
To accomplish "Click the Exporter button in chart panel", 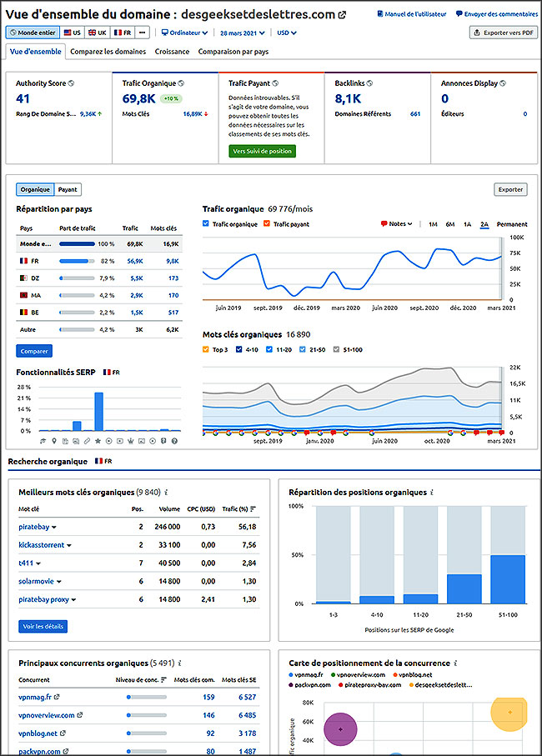I will click(x=510, y=189).
